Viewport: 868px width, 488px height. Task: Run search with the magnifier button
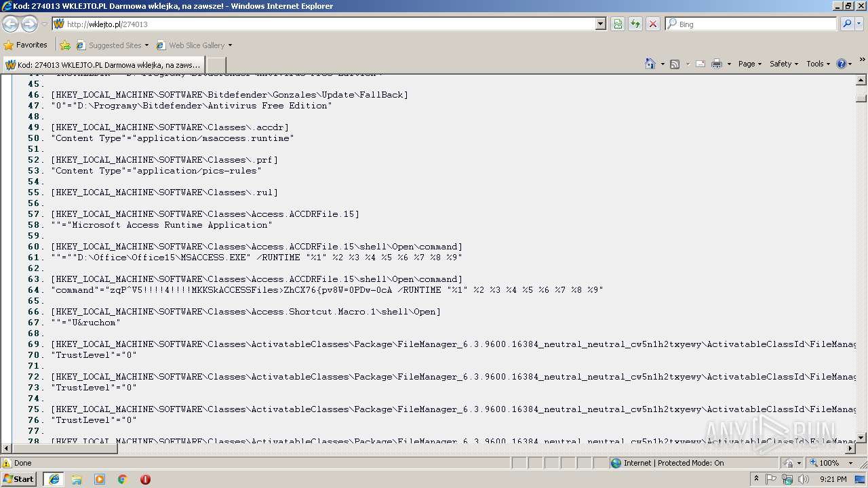pos(846,24)
